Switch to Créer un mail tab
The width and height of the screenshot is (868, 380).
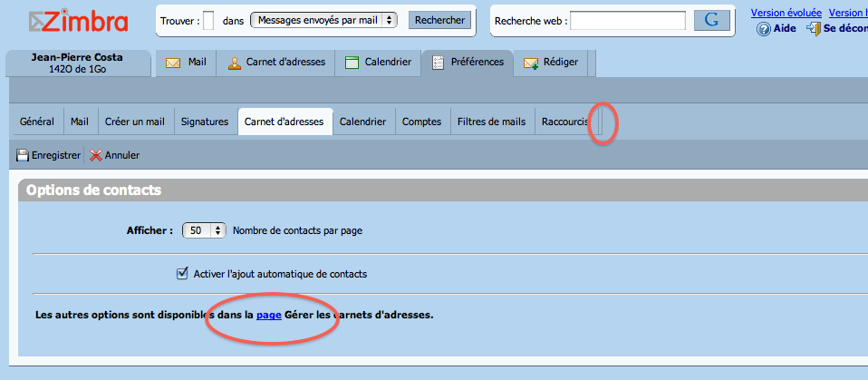point(135,122)
